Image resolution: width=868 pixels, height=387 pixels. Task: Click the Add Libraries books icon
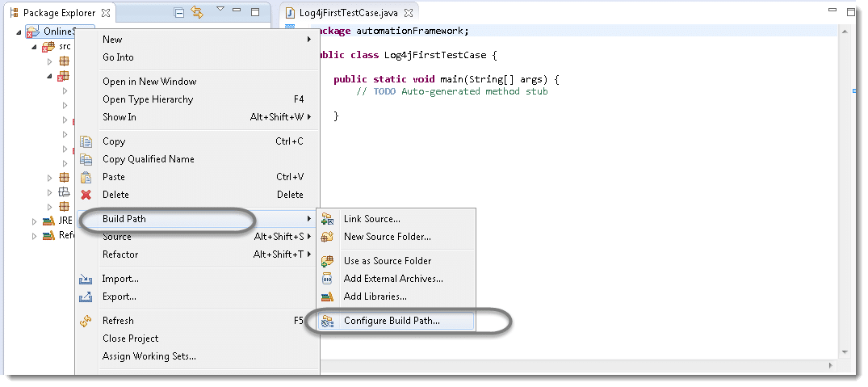[x=328, y=297]
